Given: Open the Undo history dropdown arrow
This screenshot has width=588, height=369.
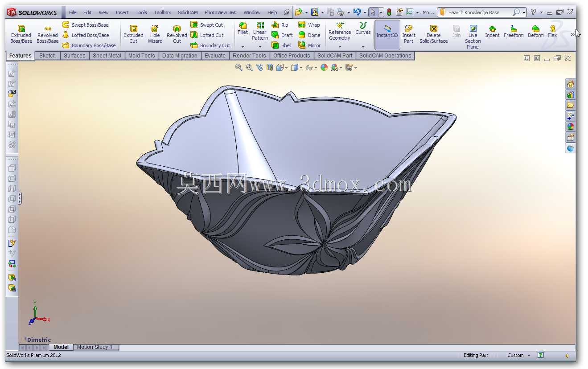Looking at the screenshot, I should coord(365,12).
